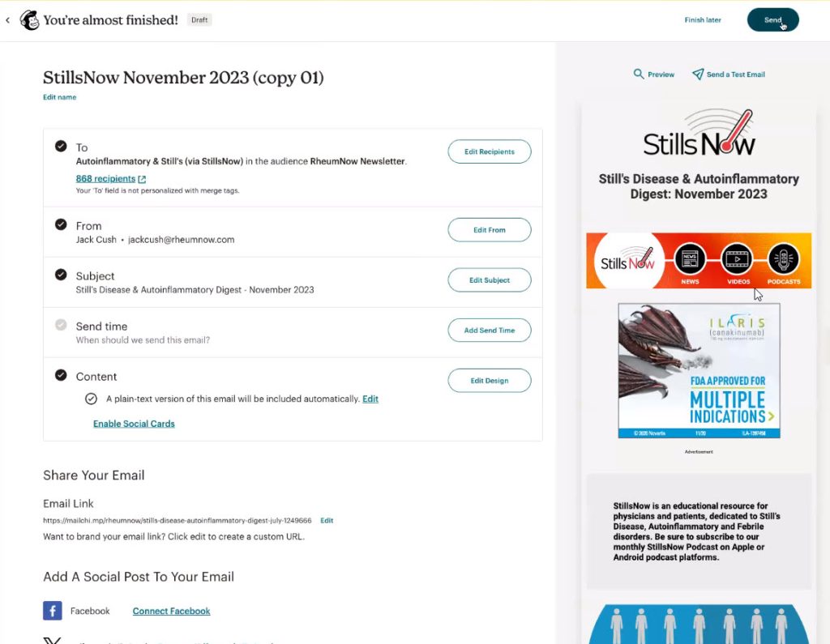Click the Preview magnifier icon
Image resolution: width=830 pixels, height=644 pixels.
[x=639, y=74]
